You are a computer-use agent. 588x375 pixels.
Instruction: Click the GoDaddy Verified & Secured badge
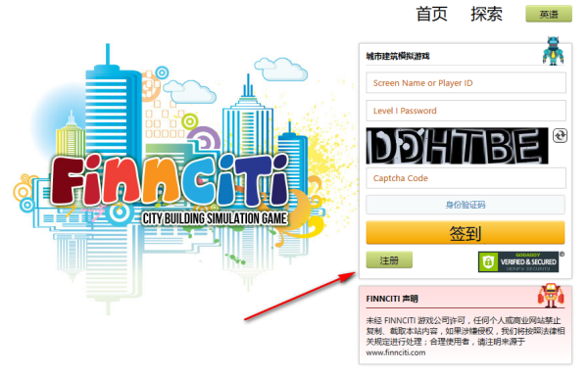518,261
